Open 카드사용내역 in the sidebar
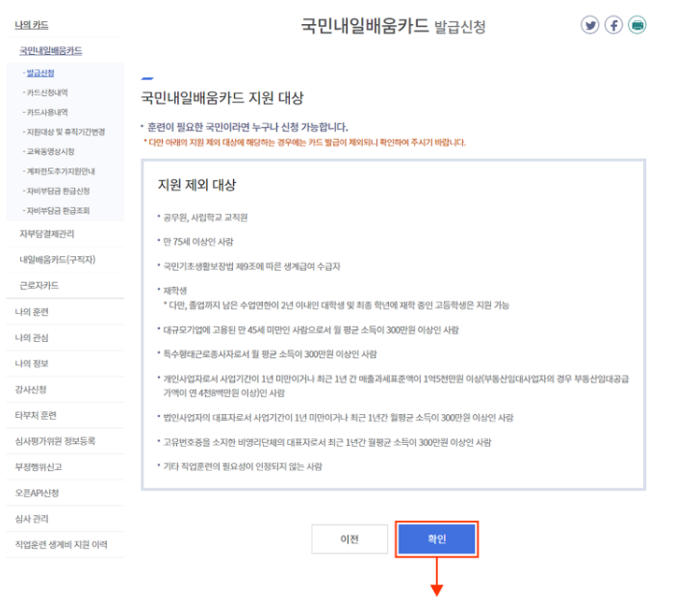700x600 pixels. pos(47,112)
